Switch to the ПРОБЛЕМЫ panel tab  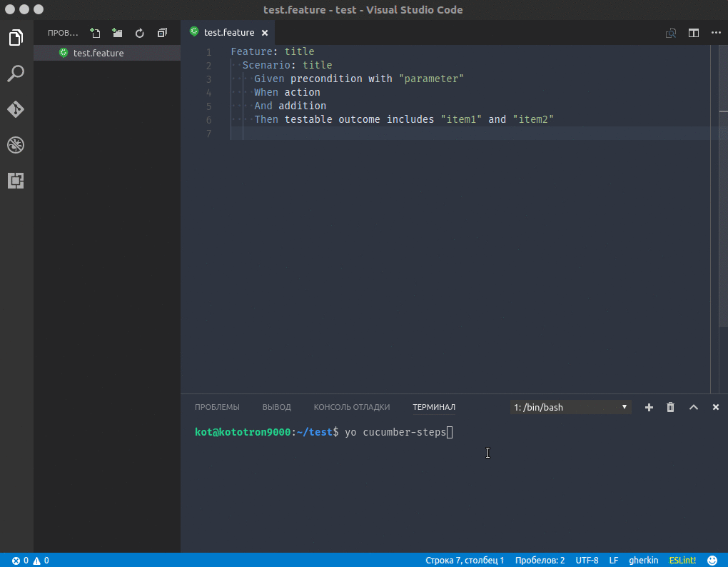coord(217,407)
